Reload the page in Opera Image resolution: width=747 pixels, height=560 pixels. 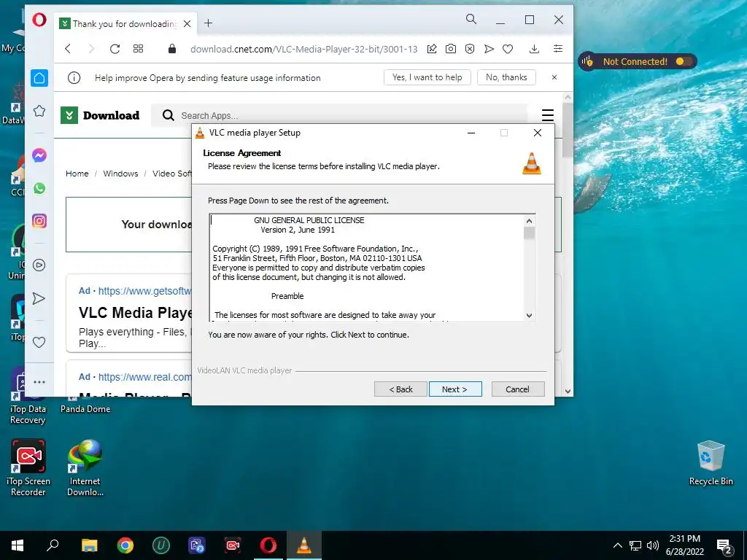[x=115, y=49]
